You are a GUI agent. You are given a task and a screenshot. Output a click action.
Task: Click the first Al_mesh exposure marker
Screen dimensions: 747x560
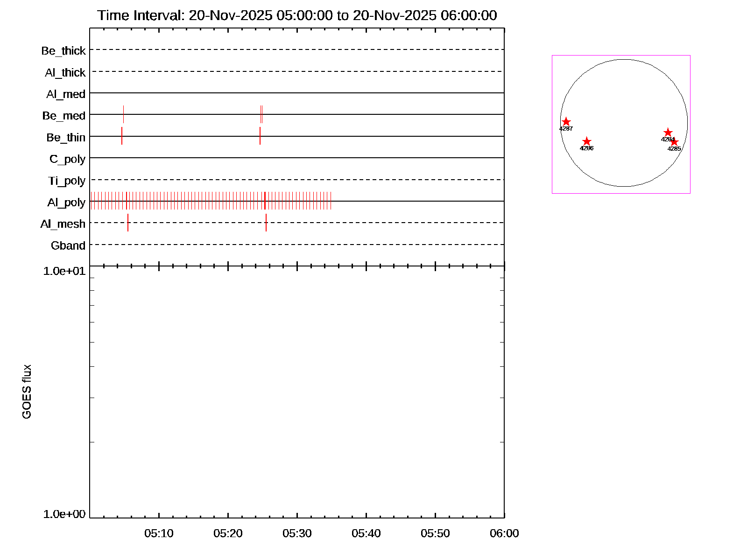(128, 223)
